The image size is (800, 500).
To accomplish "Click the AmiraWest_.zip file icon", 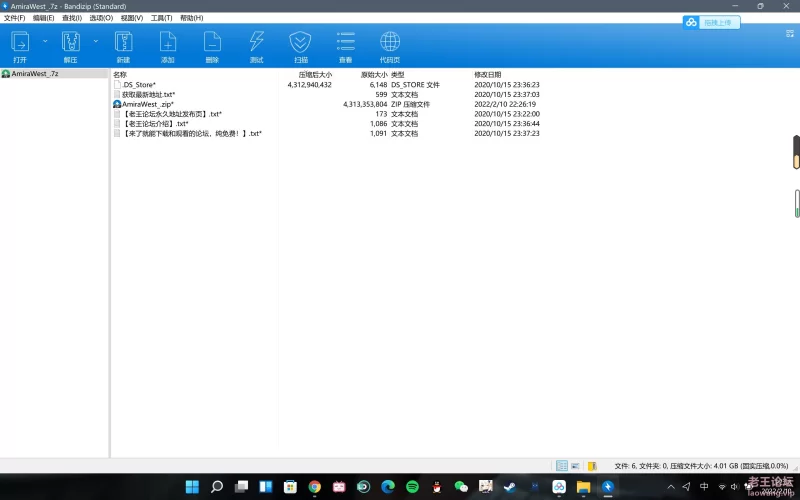I will tap(117, 104).
